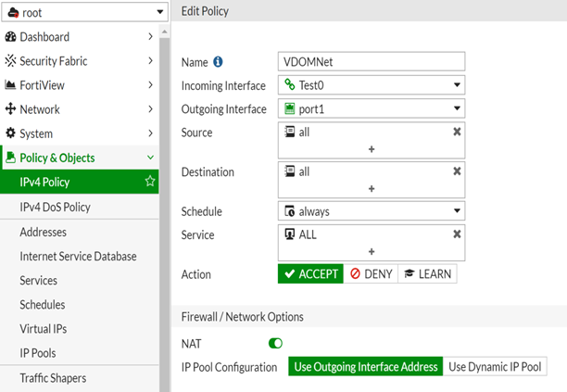Screen dimensions: 567x392
Task: Expand the Security Fabric menu
Action: pos(79,61)
